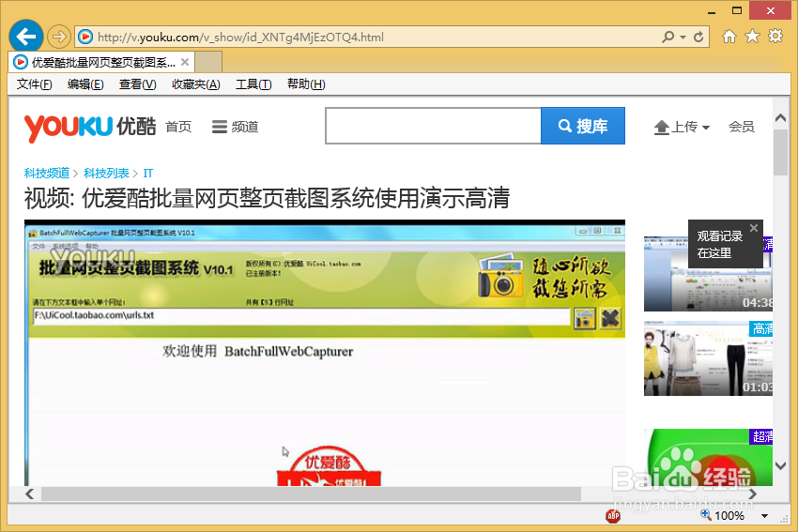Click the F:\UiCool.taobao.com\urls.txt field in video
Screen dimensions: 798x532
(300, 316)
